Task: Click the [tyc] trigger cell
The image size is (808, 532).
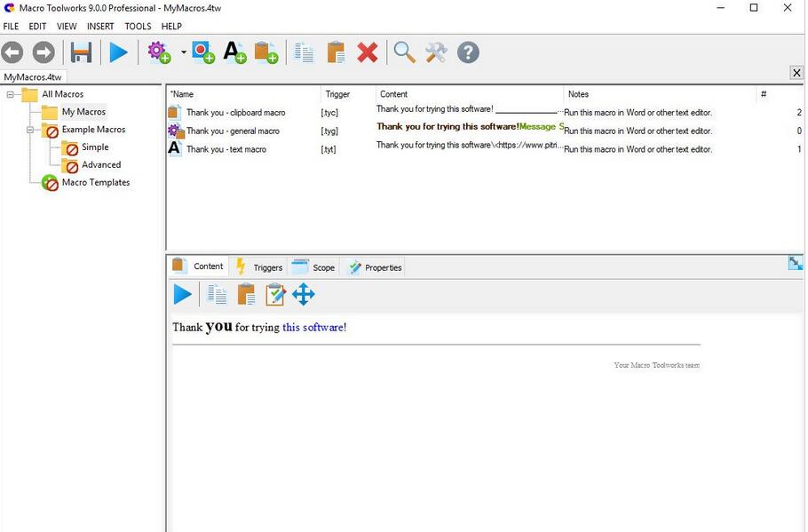Action: coord(329,113)
